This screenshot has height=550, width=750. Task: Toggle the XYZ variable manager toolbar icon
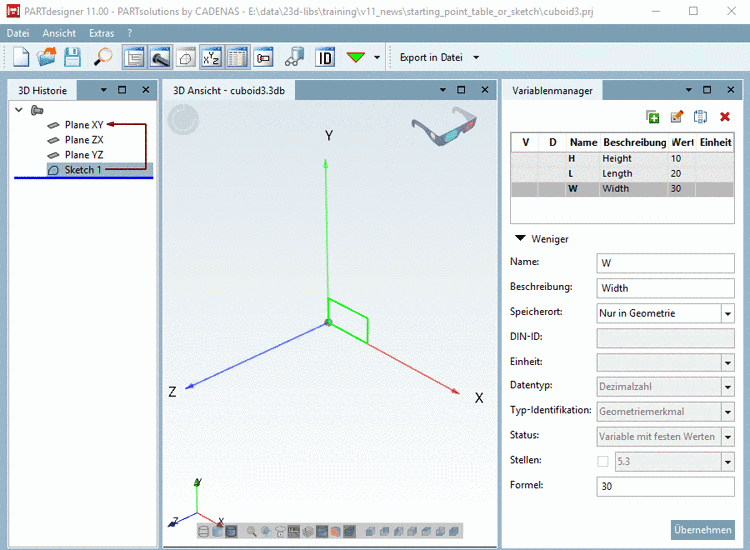click(x=211, y=58)
